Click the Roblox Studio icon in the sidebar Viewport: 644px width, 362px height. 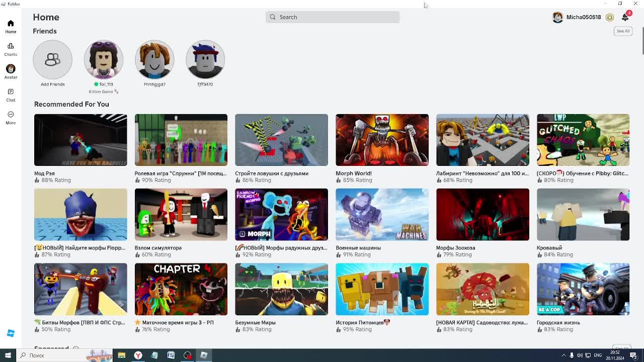[x=11, y=333]
